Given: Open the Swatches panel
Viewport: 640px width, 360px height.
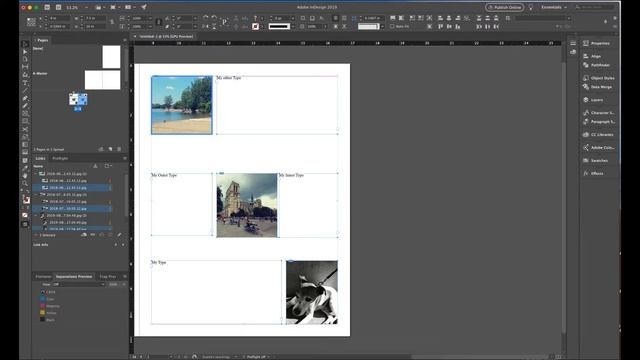Looking at the screenshot, I should (x=596, y=160).
